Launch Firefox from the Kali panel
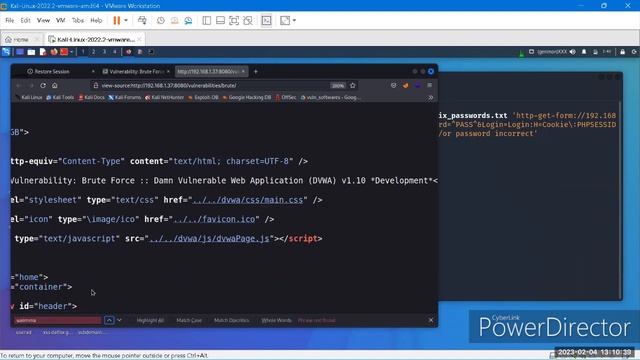640x360 pixels. pyautogui.click(x=54, y=52)
